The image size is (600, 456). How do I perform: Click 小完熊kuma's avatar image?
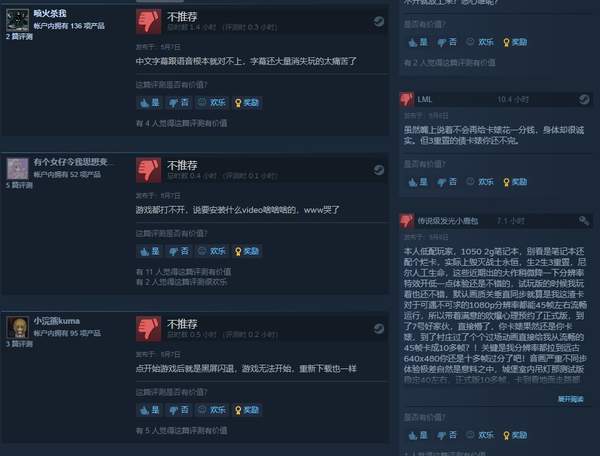18,327
